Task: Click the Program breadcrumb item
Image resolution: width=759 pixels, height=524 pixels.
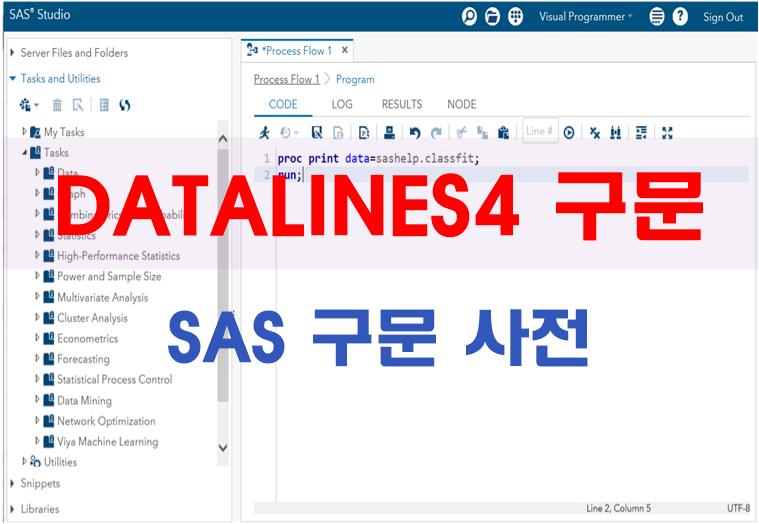Action: tap(355, 79)
